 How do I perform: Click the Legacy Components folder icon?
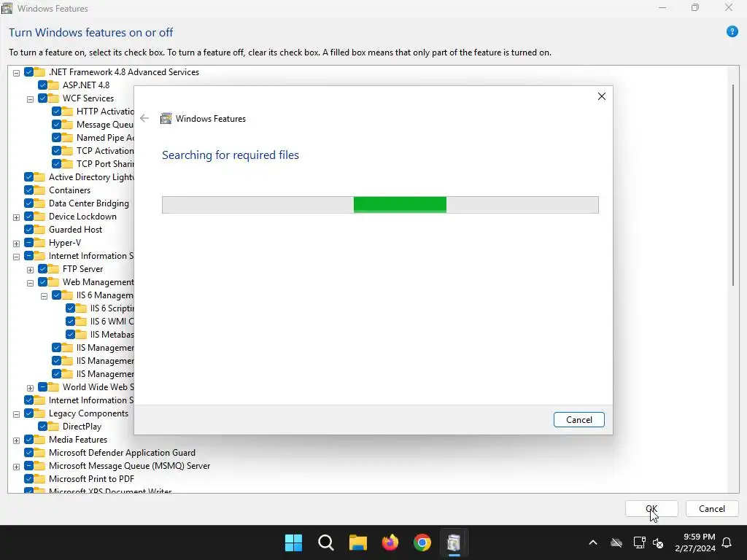(39, 413)
